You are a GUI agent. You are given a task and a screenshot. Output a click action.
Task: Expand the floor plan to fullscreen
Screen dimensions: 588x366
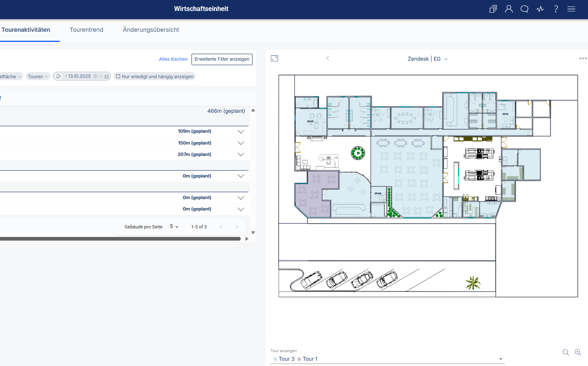tap(274, 59)
